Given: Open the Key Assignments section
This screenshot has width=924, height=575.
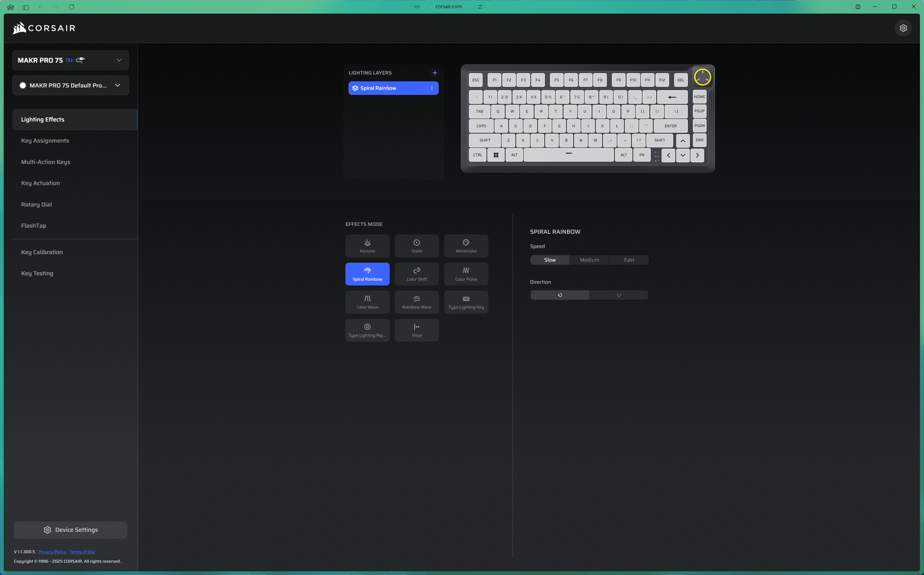Looking at the screenshot, I should (x=45, y=141).
